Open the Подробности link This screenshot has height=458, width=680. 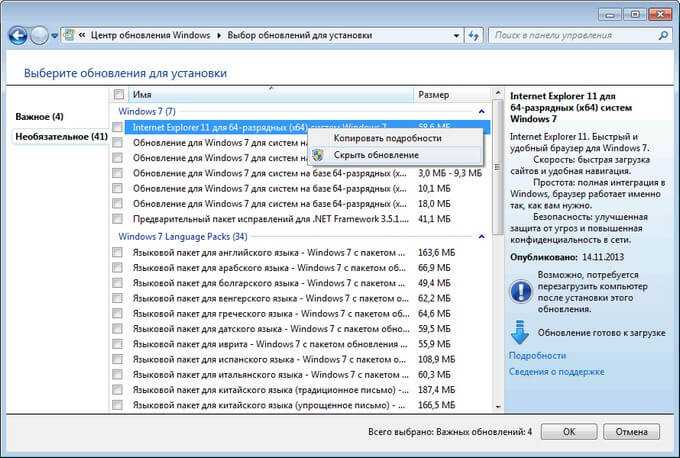(x=537, y=356)
